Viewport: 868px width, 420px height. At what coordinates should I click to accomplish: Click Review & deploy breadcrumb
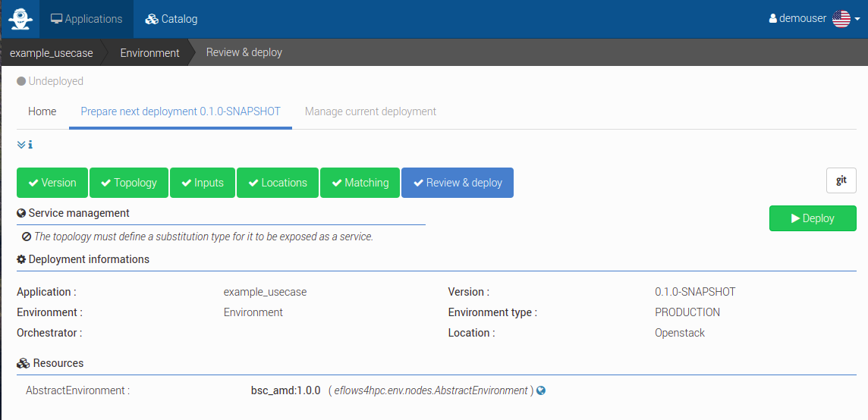244,52
